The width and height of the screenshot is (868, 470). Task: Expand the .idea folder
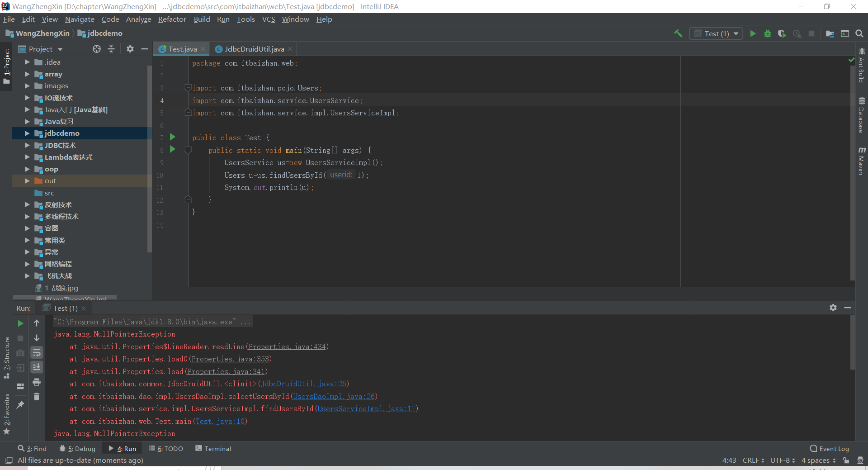pos(27,62)
